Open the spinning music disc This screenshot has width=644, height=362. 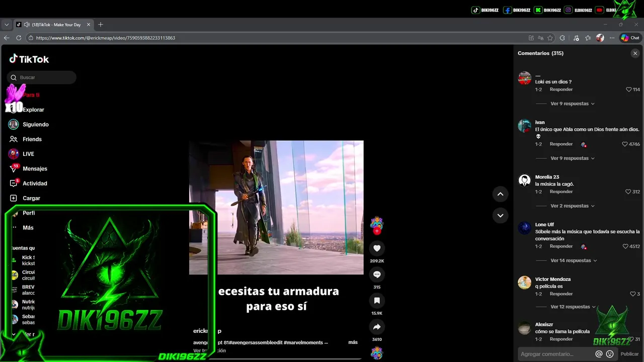coord(376,353)
